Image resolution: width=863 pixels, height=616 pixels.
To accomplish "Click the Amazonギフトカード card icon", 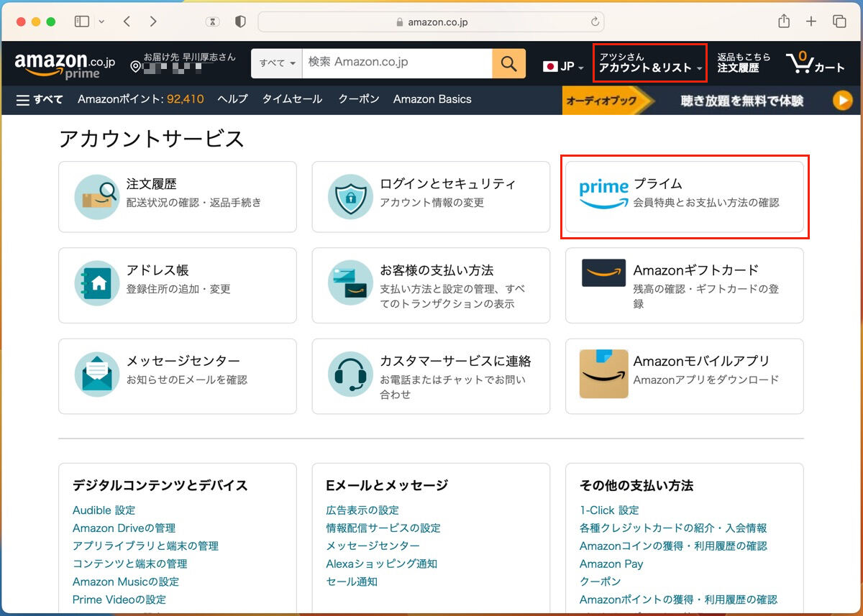I will [x=603, y=273].
